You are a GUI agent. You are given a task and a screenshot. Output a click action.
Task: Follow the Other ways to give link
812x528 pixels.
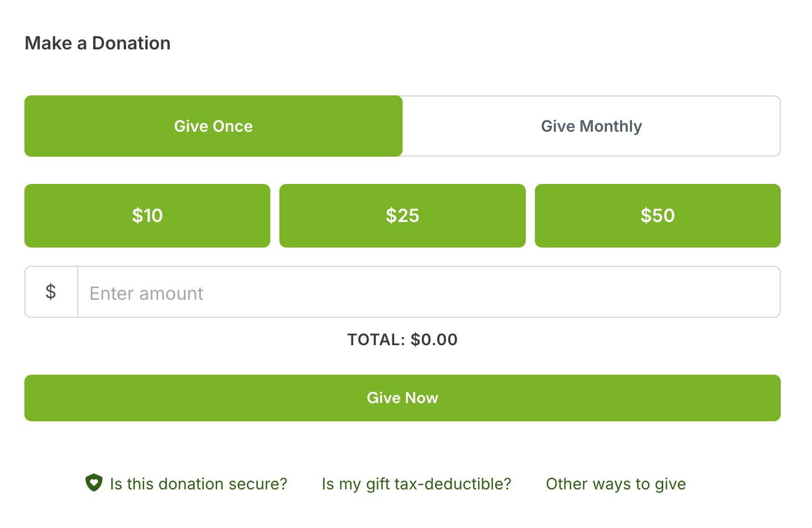pyautogui.click(x=616, y=484)
